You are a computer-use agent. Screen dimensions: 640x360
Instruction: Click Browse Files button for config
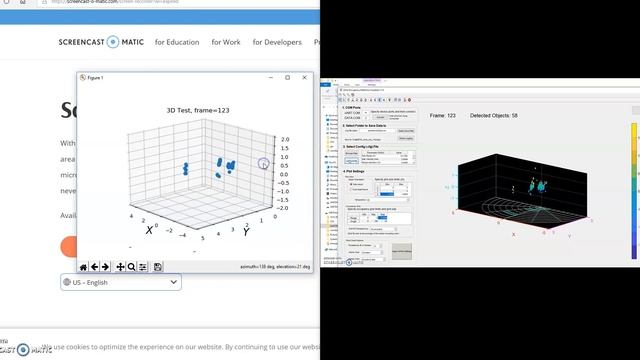(351, 154)
